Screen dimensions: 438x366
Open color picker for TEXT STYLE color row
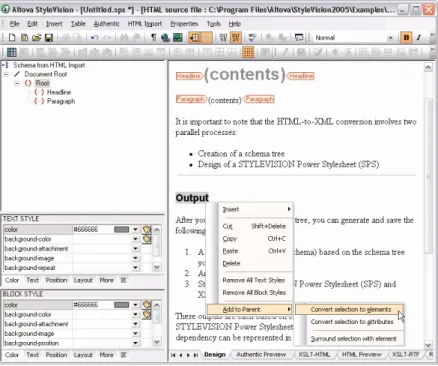click(x=147, y=229)
